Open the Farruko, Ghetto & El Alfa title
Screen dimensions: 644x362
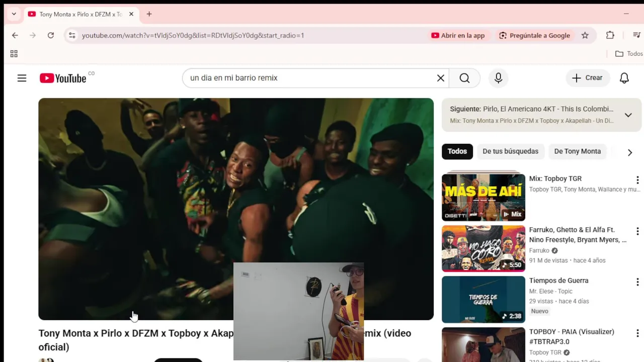click(x=578, y=235)
